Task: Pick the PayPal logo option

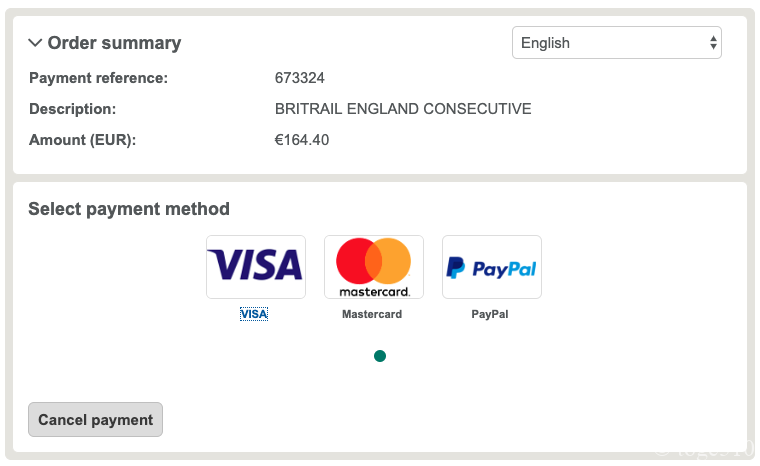Action: click(492, 266)
